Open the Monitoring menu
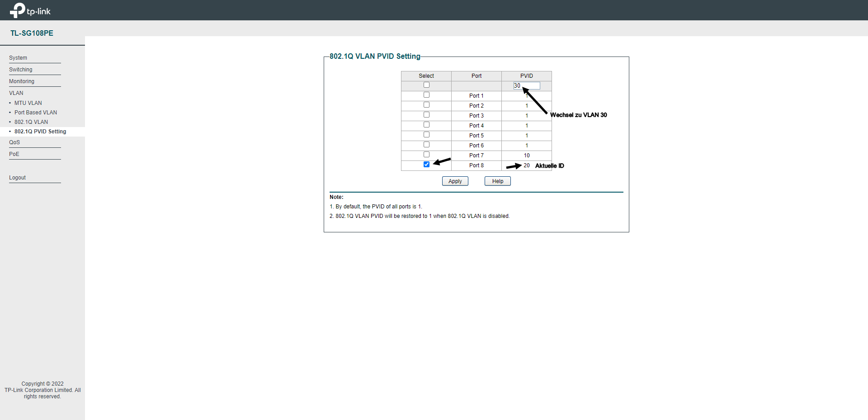This screenshot has width=868, height=420. [x=22, y=81]
